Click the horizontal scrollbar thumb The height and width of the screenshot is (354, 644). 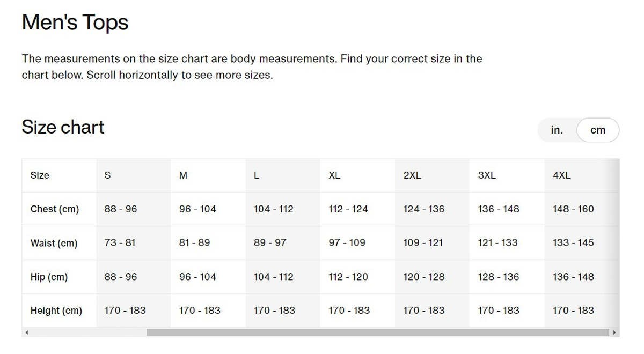click(378, 333)
